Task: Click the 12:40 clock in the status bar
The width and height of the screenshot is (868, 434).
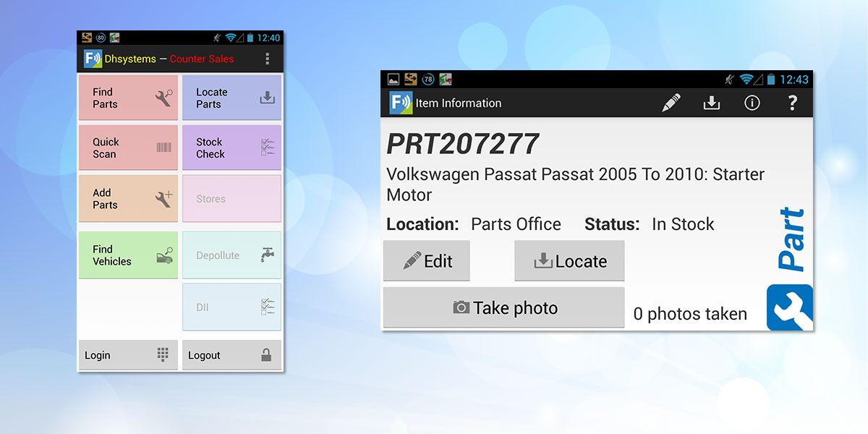Action: coord(268,38)
